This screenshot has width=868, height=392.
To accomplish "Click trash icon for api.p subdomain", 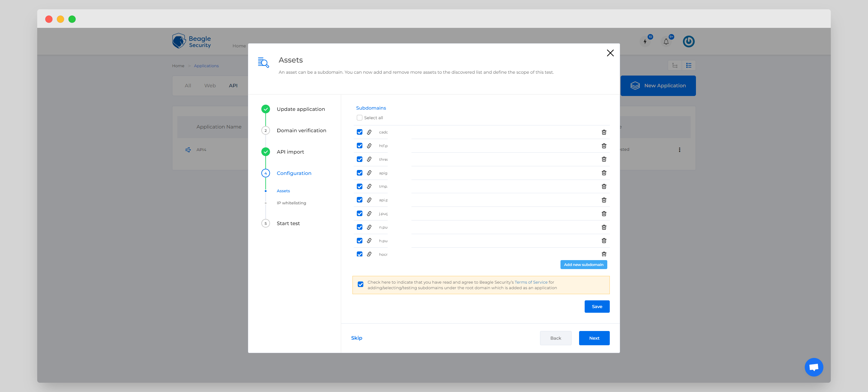I will (x=604, y=200).
